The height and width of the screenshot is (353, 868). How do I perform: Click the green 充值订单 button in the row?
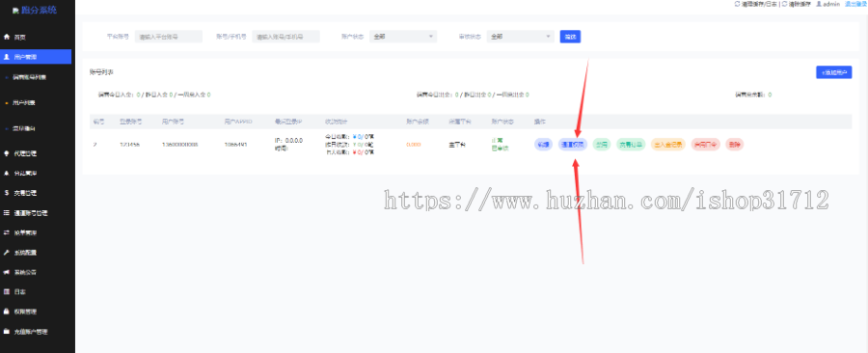click(x=631, y=145)
